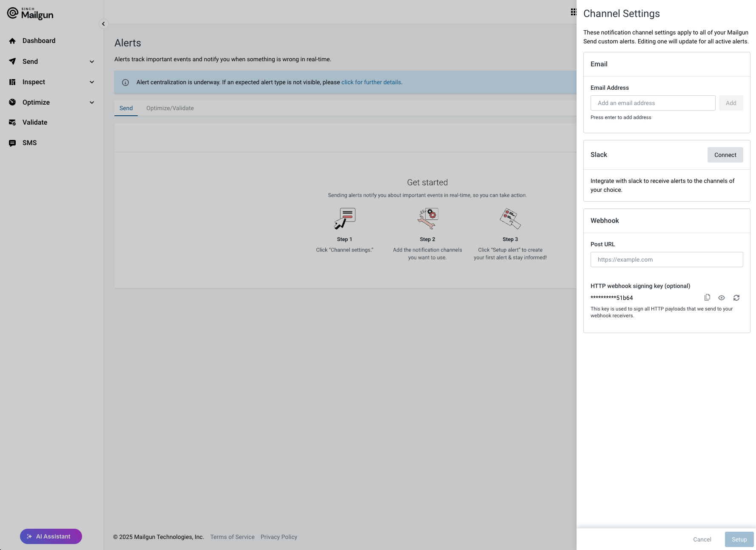The width and height of the screenshot is (756, 550).
Task: Open the AI Assistant
Action: (51, 536)
